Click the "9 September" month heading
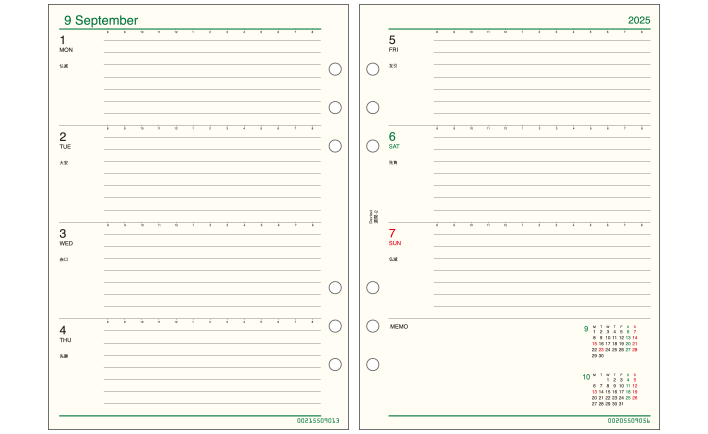 tap(101, 20)
